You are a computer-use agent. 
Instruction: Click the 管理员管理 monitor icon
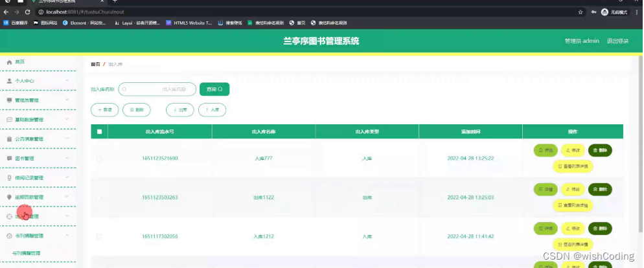10,100
